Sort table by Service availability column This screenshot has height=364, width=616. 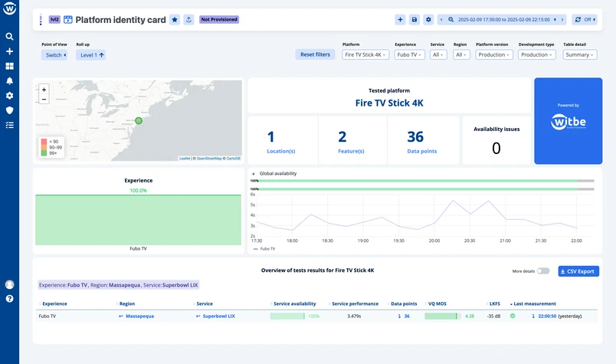click(294, 303)
